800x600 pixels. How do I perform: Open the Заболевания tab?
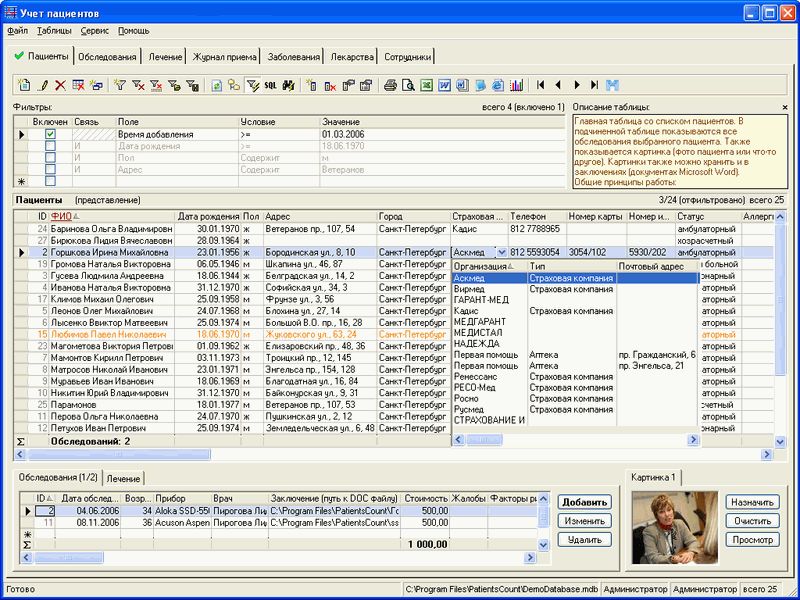point(294,57)
